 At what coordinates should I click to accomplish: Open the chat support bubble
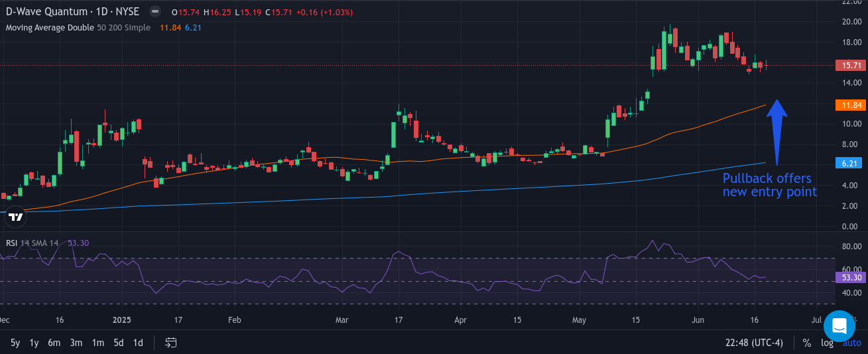pos(839,326)
